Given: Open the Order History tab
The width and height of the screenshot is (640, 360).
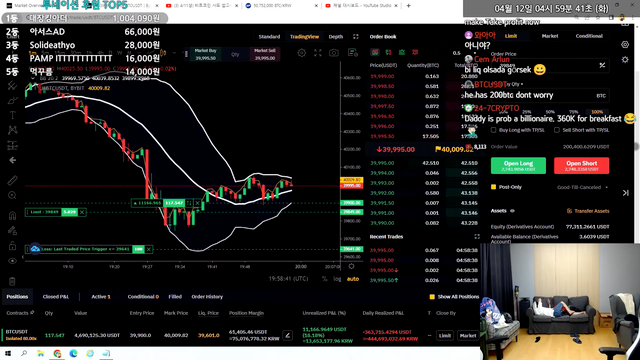Looking at the screenshot, I should click(x=207, y=297).
